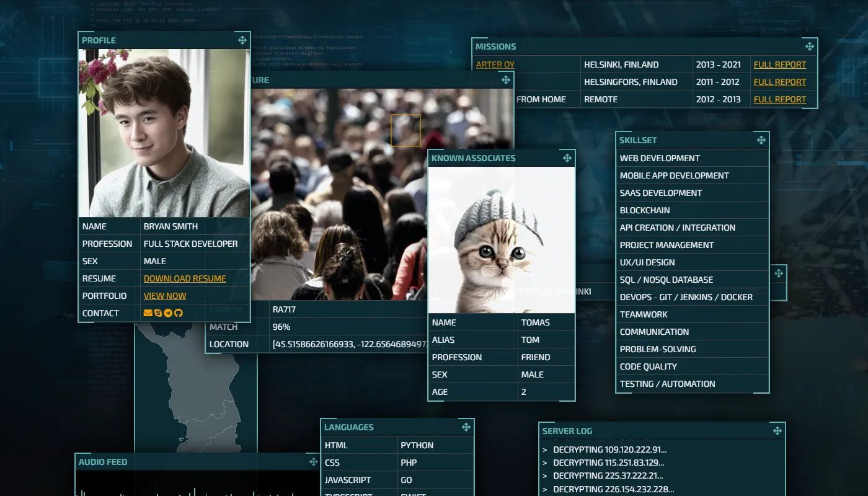Select the Skillset panel title
The width and height of the screenshot is (868, 496).
pos(638,140)
